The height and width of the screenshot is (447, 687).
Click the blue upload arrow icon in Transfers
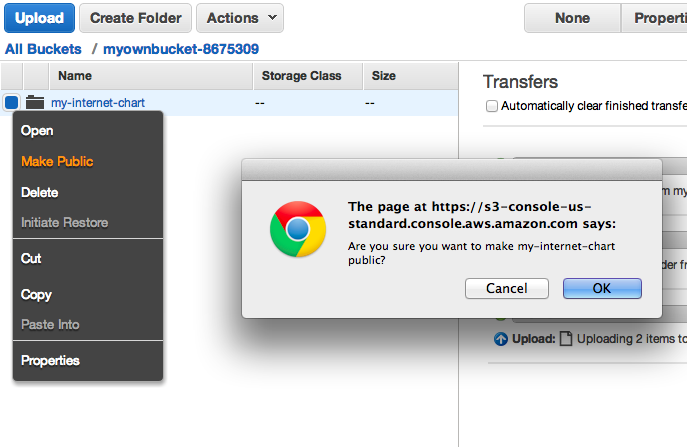click(501, 339)
